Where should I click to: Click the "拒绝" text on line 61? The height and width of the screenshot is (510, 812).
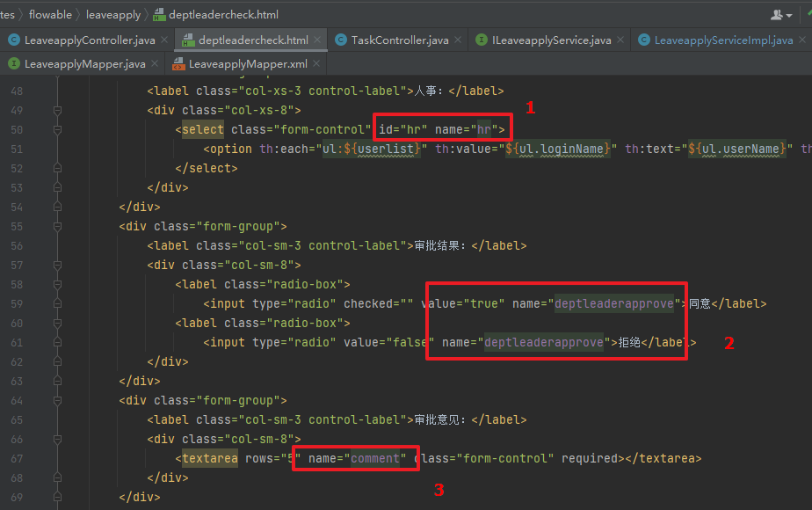630,343
